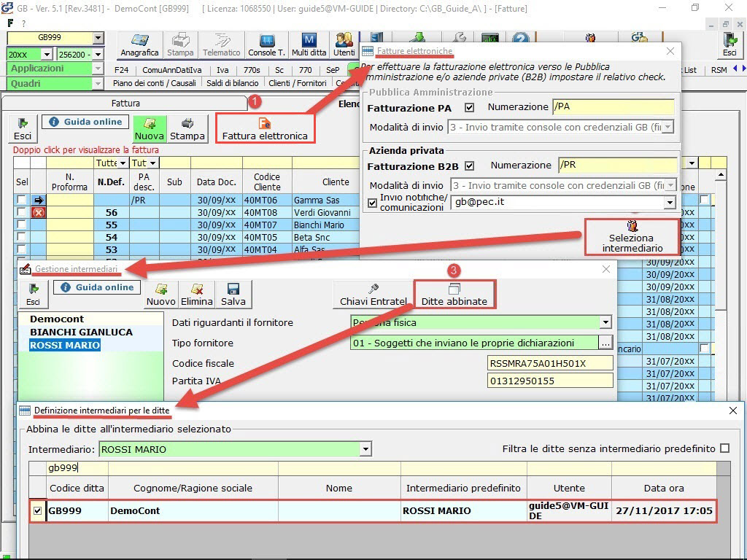Click the Numerazione /PA input field

[613, 106]
